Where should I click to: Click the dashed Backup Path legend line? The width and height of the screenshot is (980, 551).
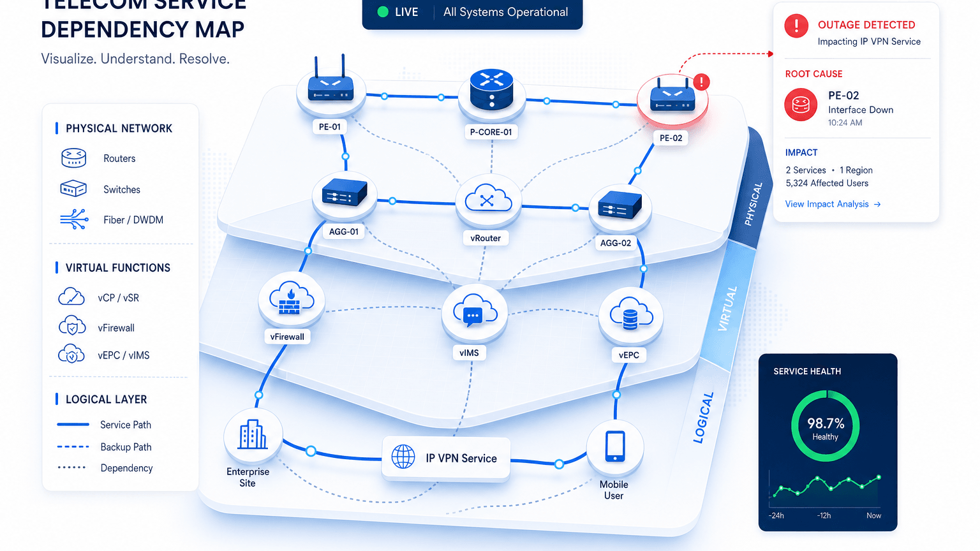(73, 446)
